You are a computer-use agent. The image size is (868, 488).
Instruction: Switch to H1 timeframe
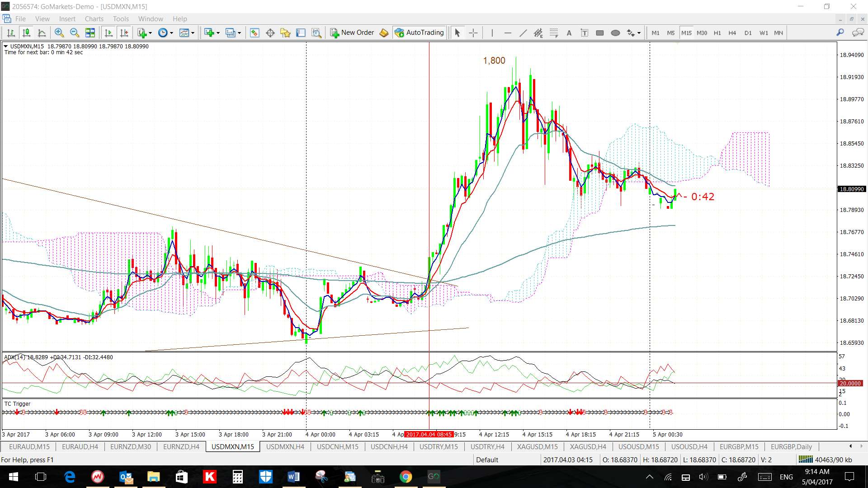click(x=717, y=33)
